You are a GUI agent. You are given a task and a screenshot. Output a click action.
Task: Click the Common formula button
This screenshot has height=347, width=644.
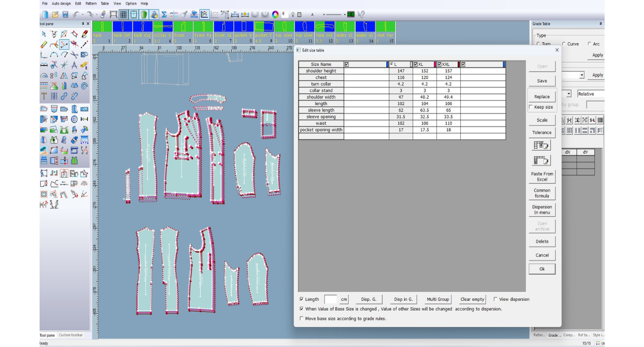(x=542, y=193)
